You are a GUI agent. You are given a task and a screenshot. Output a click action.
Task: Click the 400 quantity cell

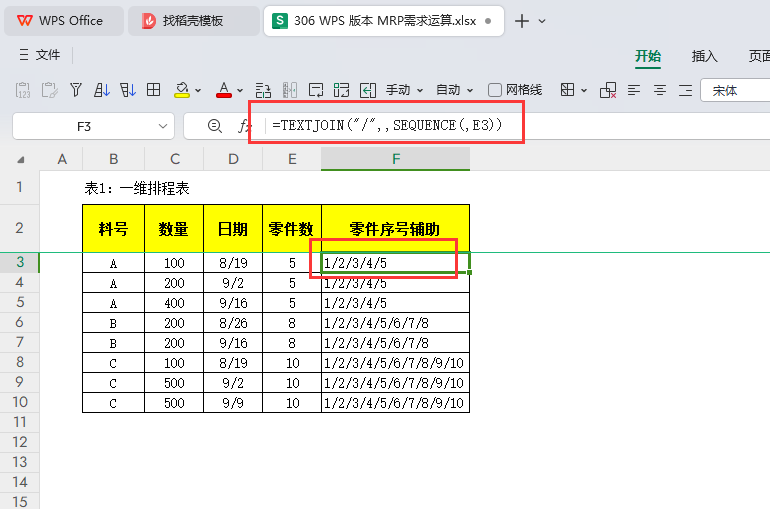pos(174,303)
